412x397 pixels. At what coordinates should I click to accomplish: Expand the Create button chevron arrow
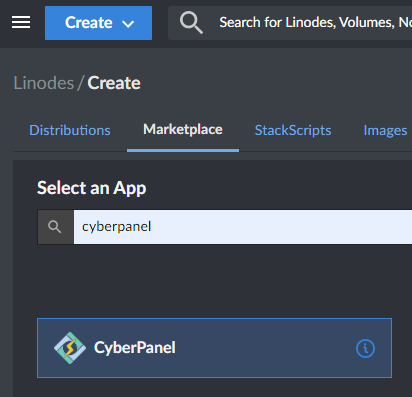click(x=128, y=24)
